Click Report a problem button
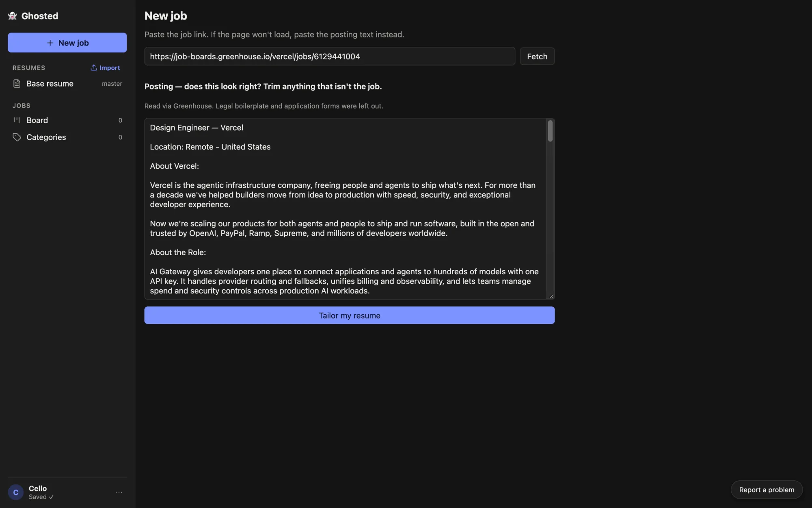812x508 pixels. click(x=767, y=490)
